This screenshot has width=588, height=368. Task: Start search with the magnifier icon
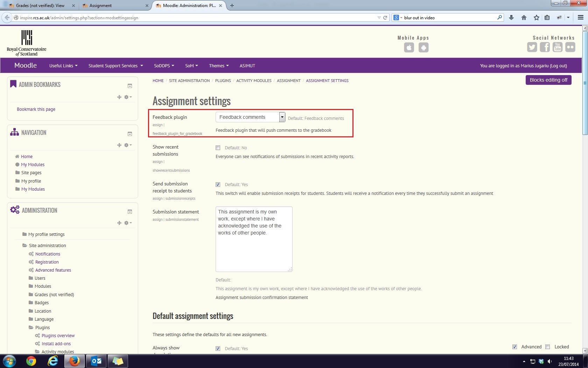[x=499, y=18]
